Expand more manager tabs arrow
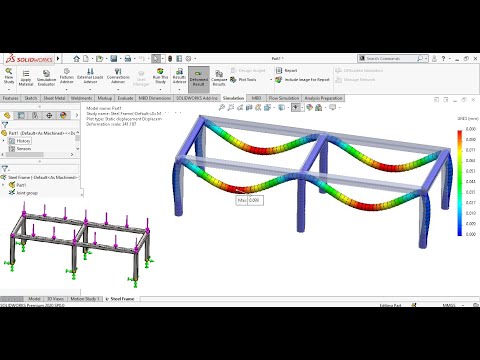 (x=77, y=115)
